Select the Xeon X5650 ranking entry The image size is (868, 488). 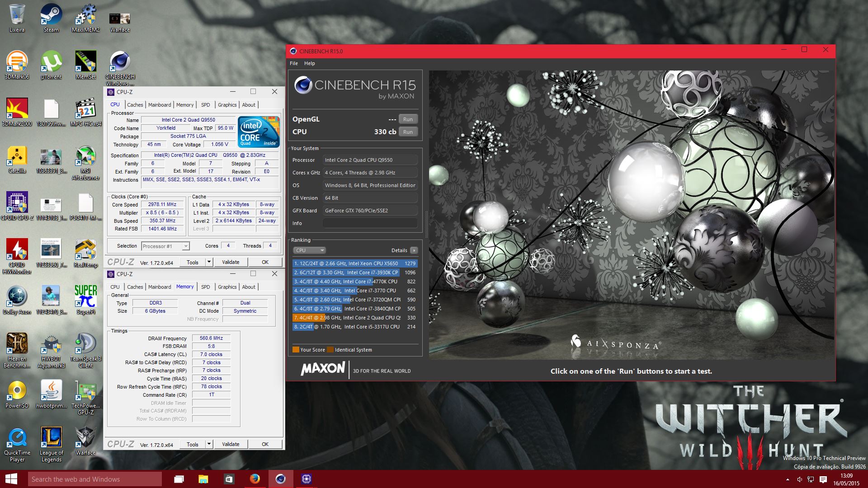[x=355, y=263]
